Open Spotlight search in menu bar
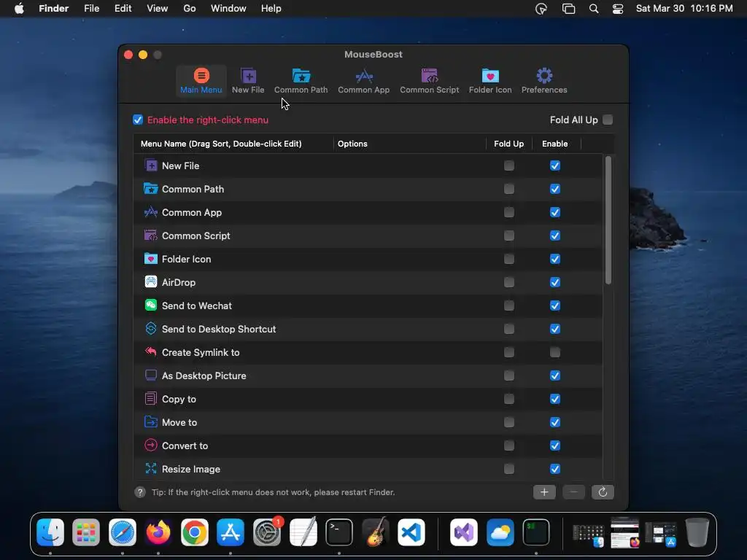This screenshot has height=560, width=747. point(594,9)
